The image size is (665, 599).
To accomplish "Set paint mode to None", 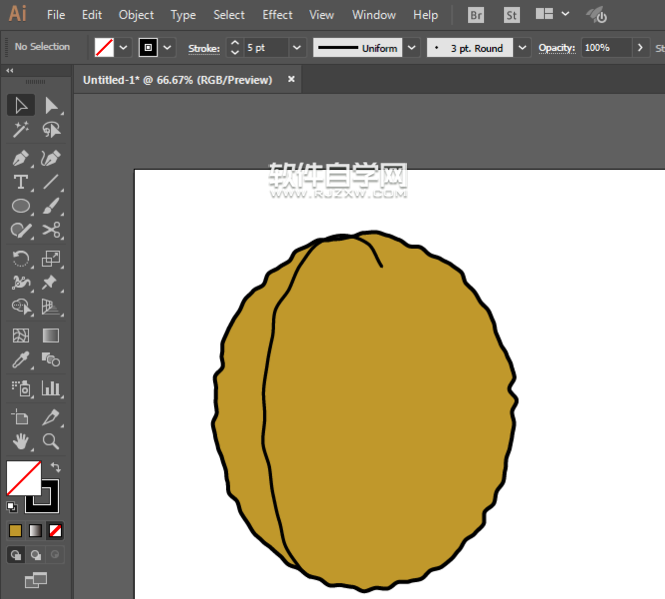I will [x=56, y=530].
